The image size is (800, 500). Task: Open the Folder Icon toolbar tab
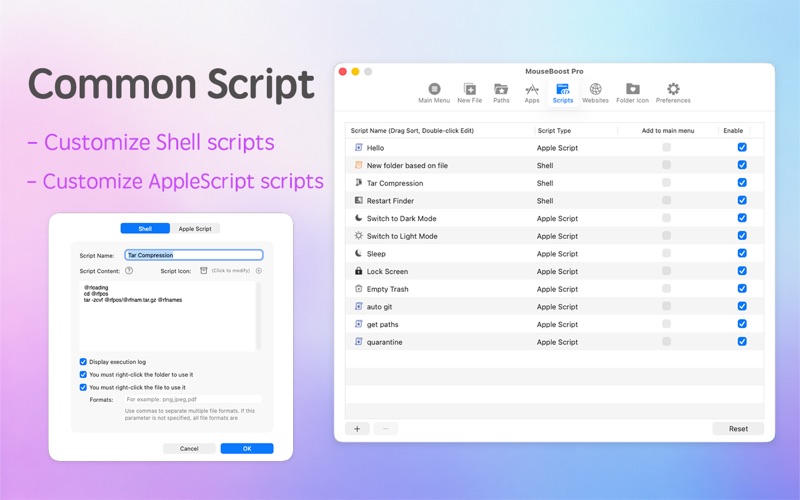[x=632, y=93]
